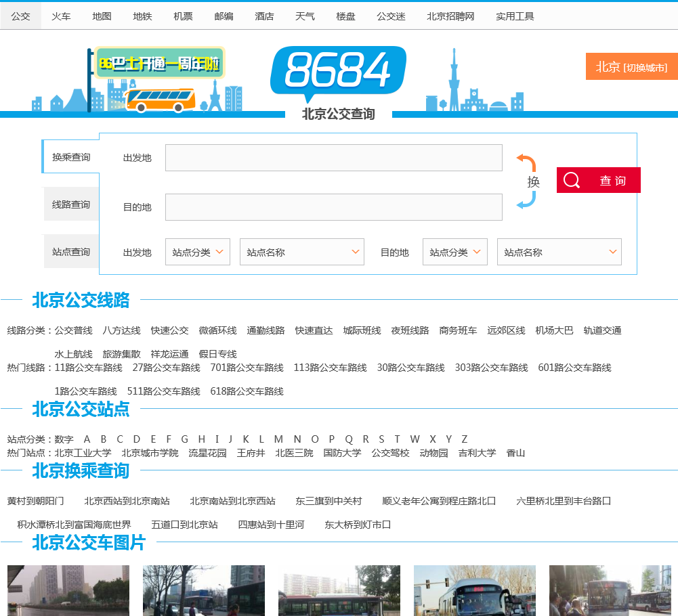The image size is (678, 616).
Task: Click the 86巴士开通一周年 banner
Action: tap(159, 63)
